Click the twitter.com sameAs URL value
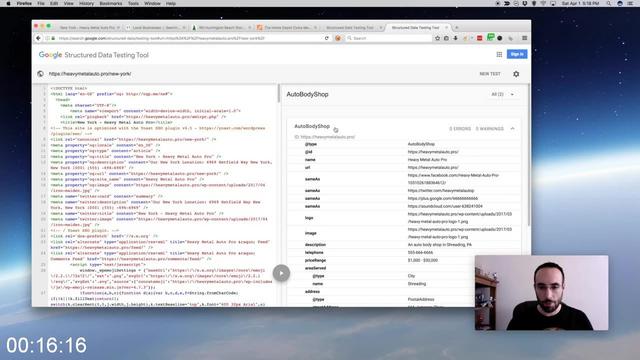 [441, 191]
